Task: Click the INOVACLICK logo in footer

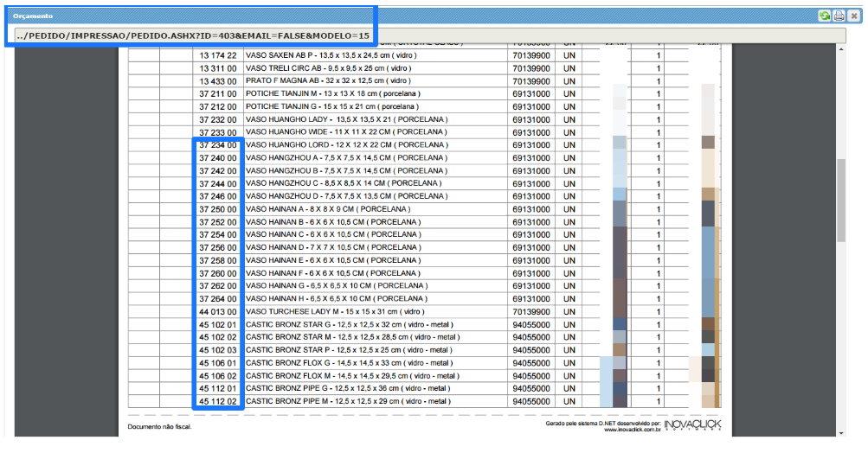Action: (692, 423)
